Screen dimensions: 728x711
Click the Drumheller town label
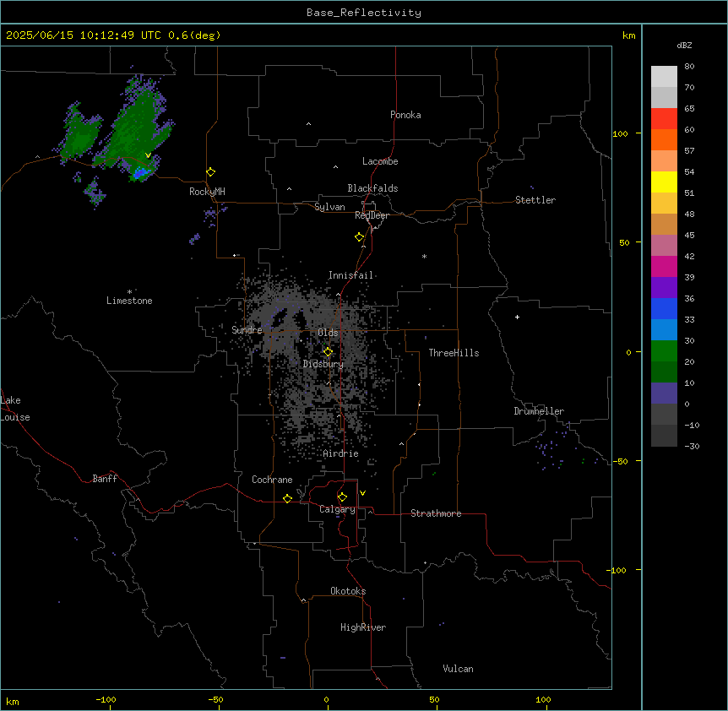click(539, 411)
